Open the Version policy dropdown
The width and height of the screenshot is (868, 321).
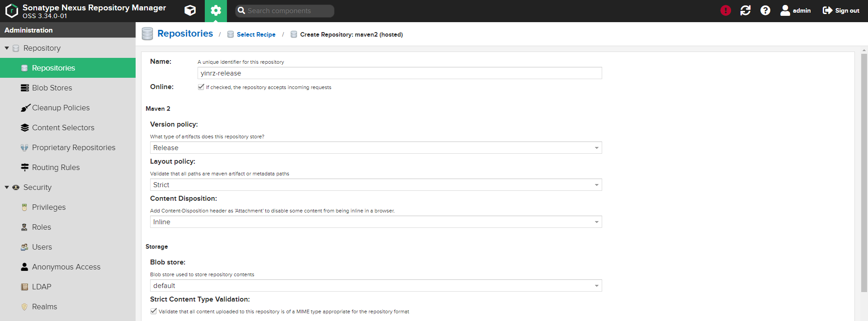pyautogui.click(x=376, y=148)
